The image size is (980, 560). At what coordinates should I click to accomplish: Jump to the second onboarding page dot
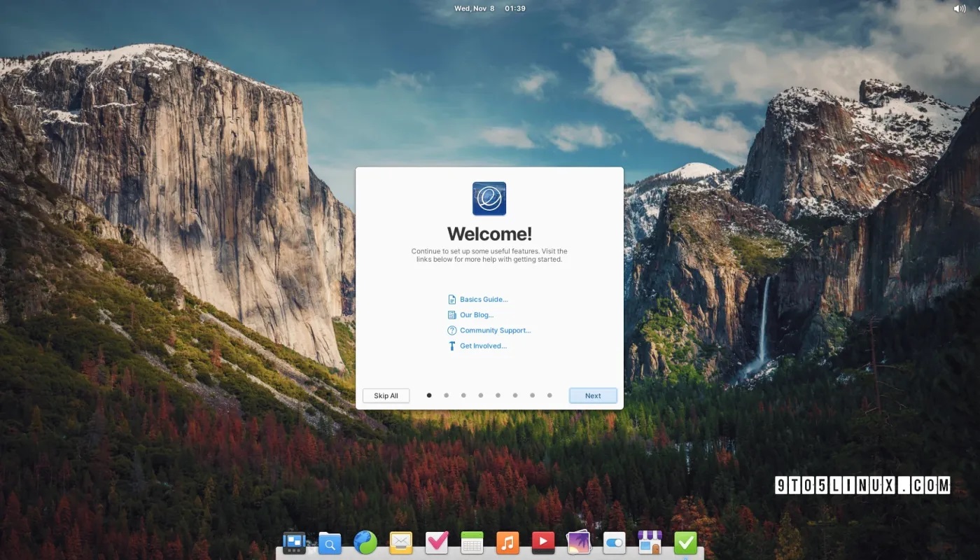coord(446,395)
